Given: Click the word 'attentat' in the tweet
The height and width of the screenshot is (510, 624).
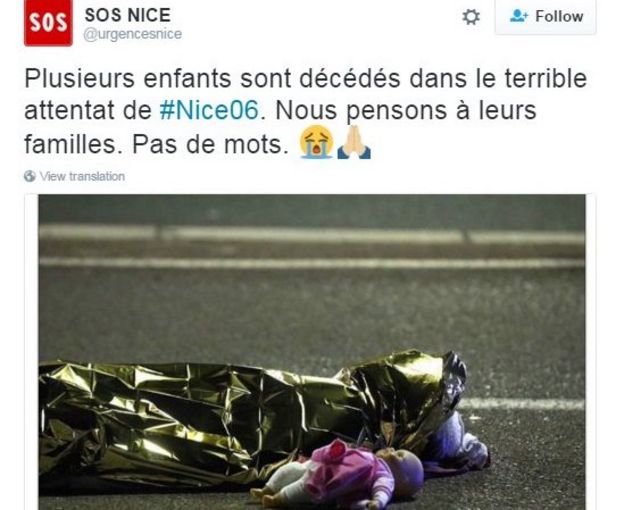Looking at the screenshot, I should [x=69, y=111].
